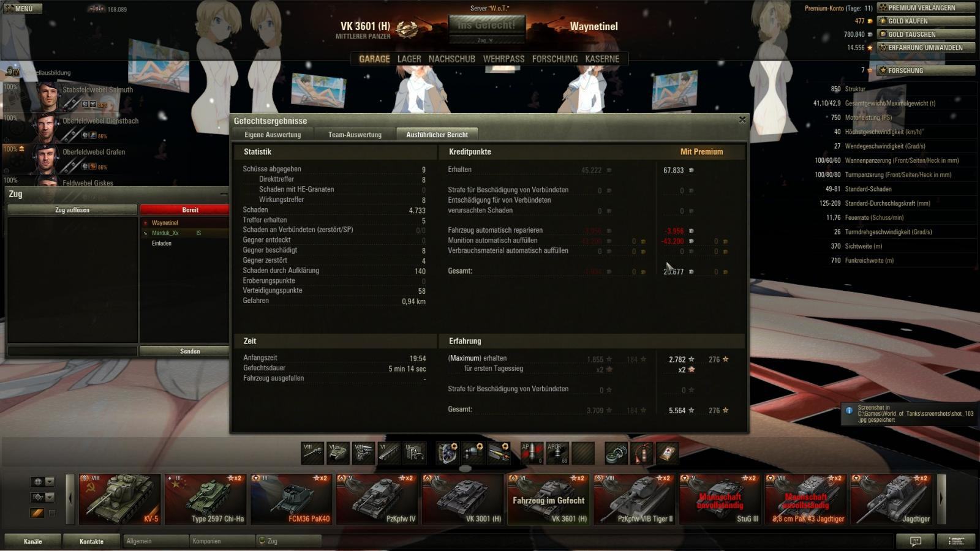Switch to the GARAGE tab
Screen dimensions: 980x551
[x=374, y=59]
